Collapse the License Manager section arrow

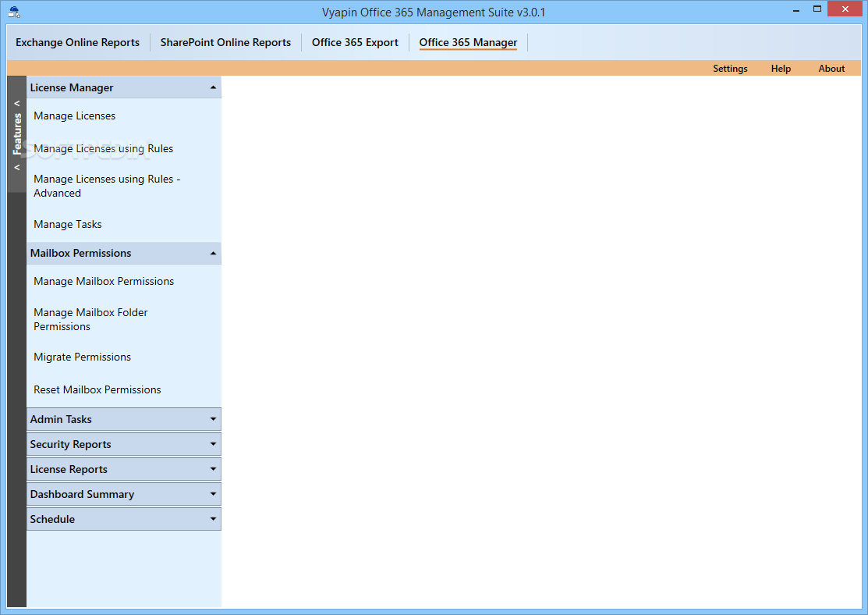point(213,87)
